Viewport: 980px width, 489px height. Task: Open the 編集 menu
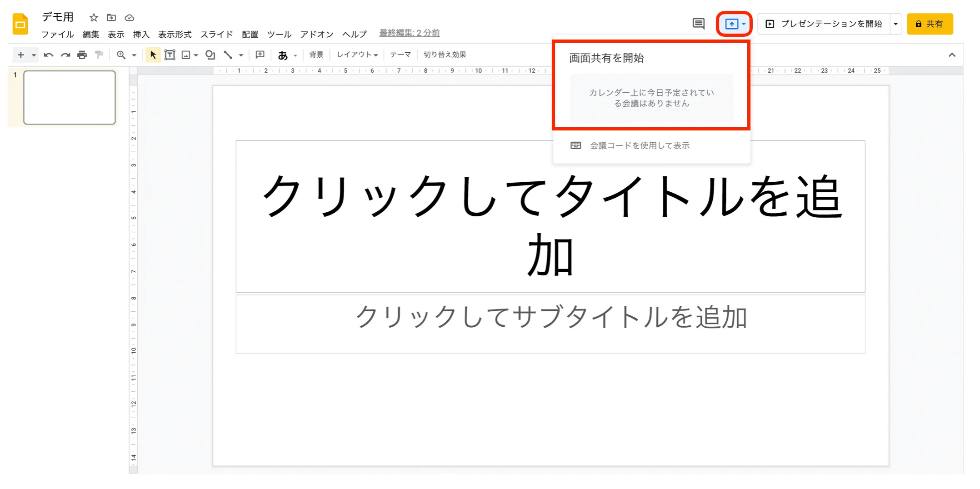coord(91,34)
